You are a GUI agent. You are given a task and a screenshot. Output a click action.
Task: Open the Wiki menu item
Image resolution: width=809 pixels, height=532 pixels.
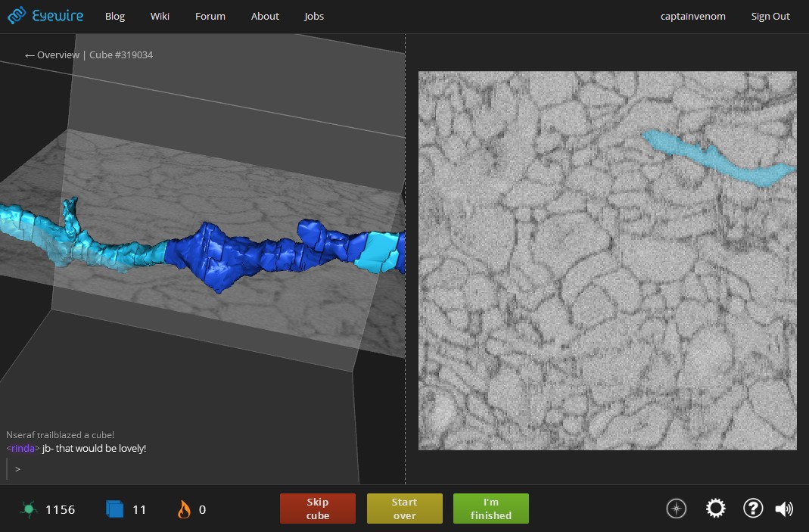[160, 17]
